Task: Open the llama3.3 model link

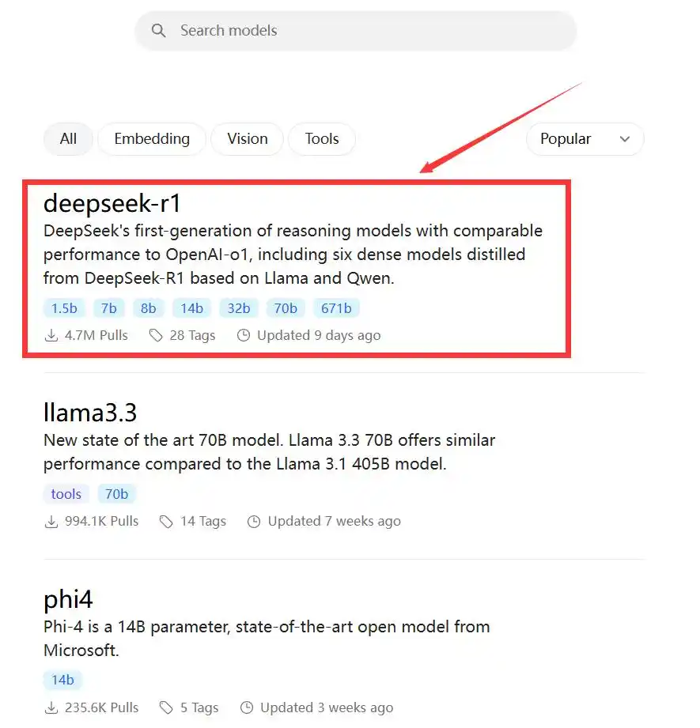Action: point(90,413)
